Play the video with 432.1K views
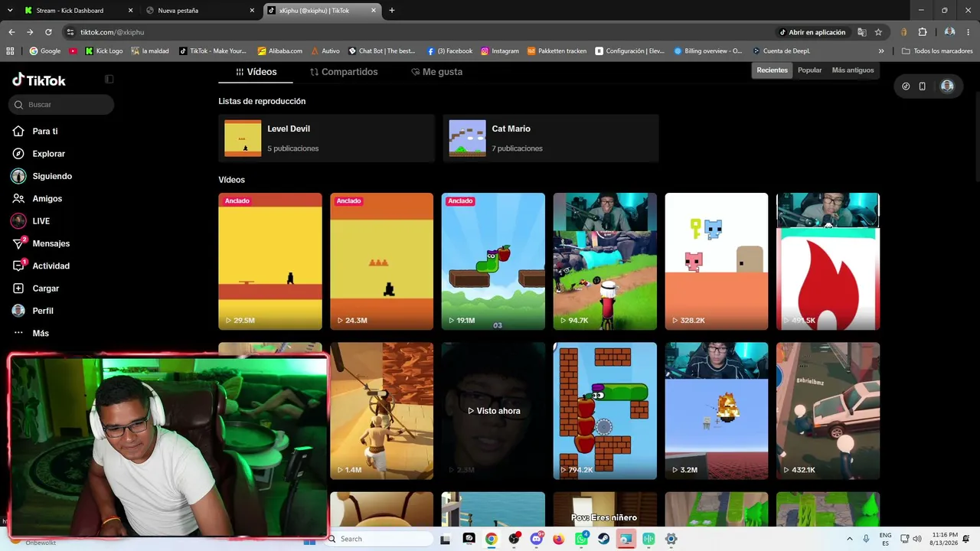 (828, 411)
